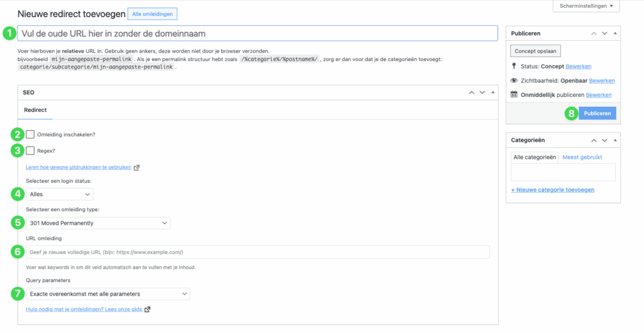
Task: Open the Query parameters dropdown
Action: click(x=108, y=294)
